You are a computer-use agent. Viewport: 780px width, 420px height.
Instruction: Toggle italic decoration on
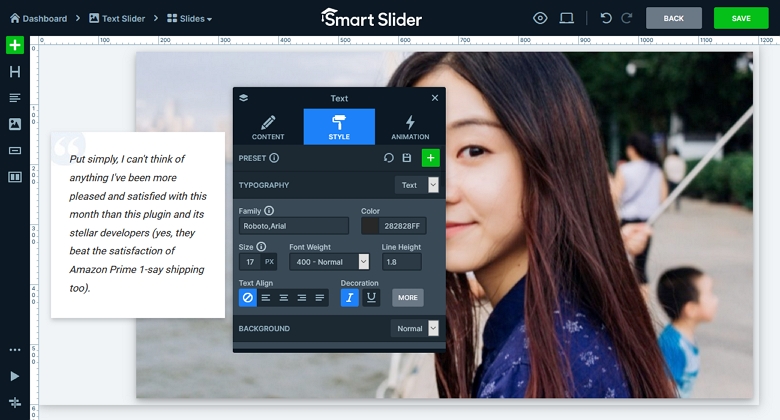coord(350,297)
